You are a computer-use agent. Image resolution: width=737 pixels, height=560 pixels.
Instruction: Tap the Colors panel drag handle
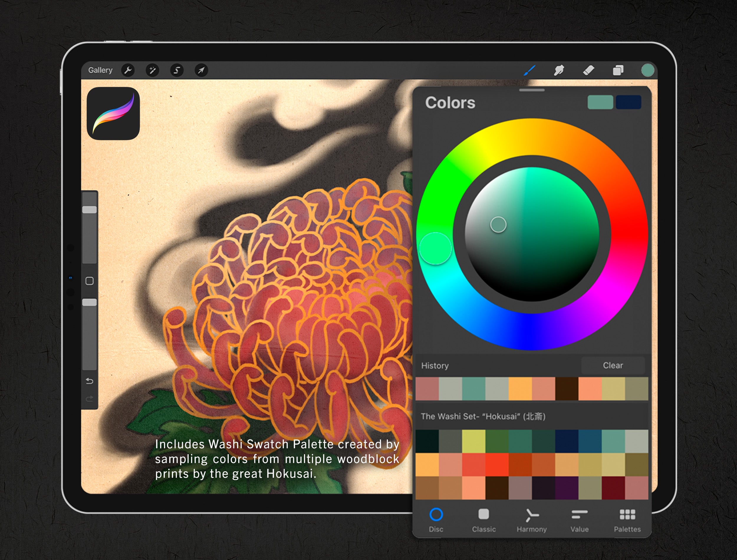click(532, 90)
